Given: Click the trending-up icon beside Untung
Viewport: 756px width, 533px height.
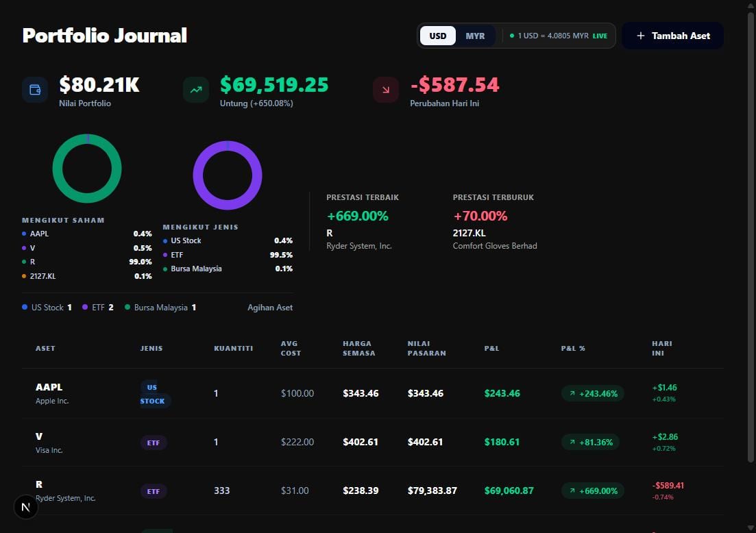Looking at the screenshot, I should point(196,90).
